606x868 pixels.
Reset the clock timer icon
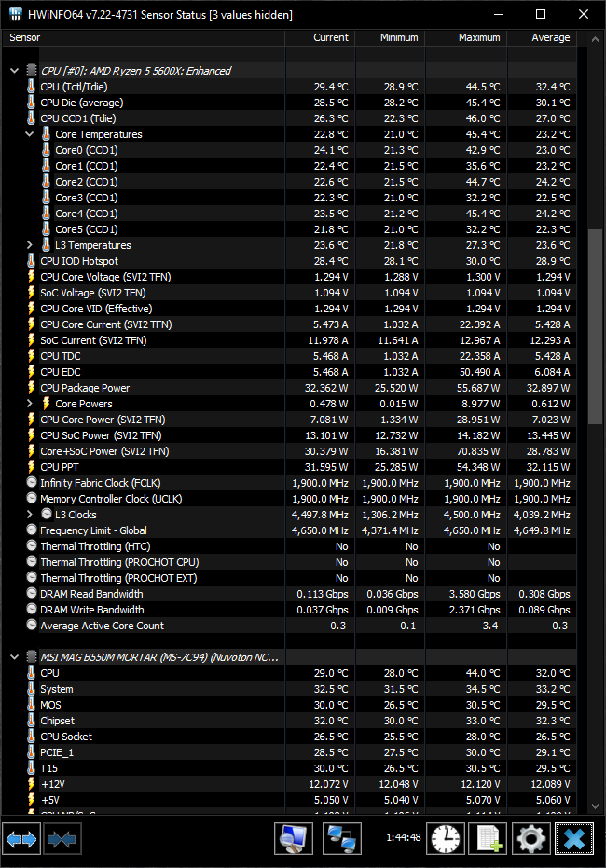446,839
